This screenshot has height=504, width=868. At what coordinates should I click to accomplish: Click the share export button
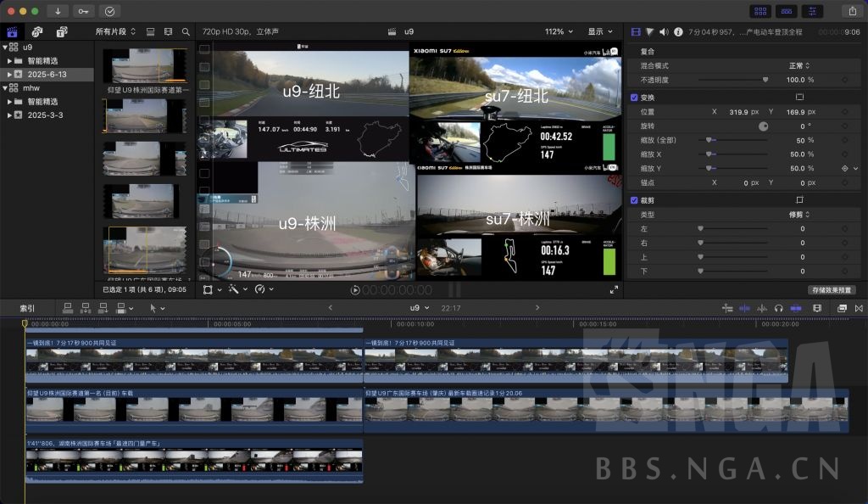click(x=851, y=11)
